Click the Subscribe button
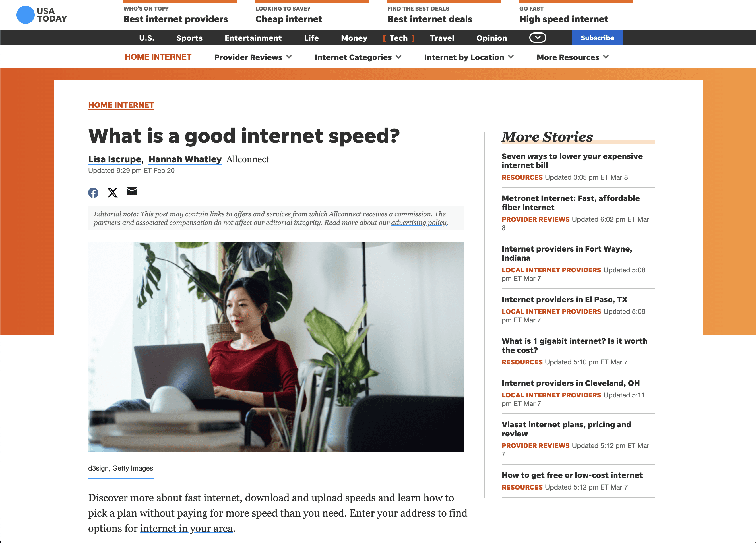The height and width of the screenshot is (543, 756). 598,37
